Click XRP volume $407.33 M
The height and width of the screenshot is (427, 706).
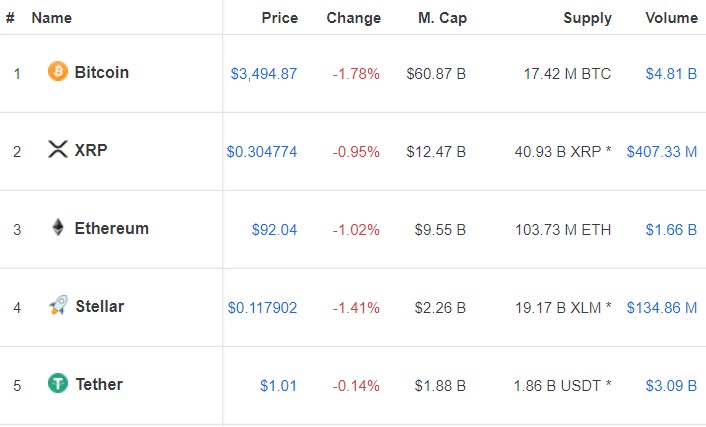tap(662, 152)
